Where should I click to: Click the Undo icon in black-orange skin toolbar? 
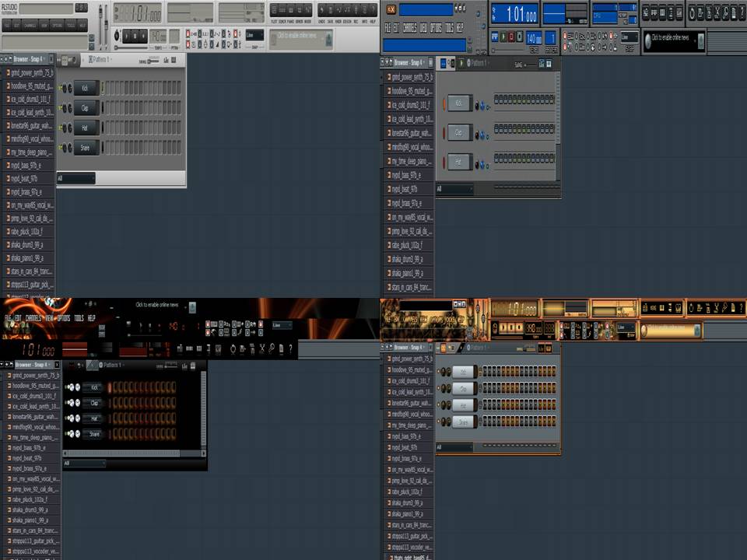233,349
